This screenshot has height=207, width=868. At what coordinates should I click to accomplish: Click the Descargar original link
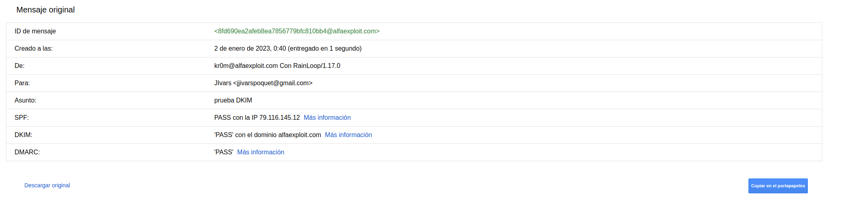tap(47, 185)
